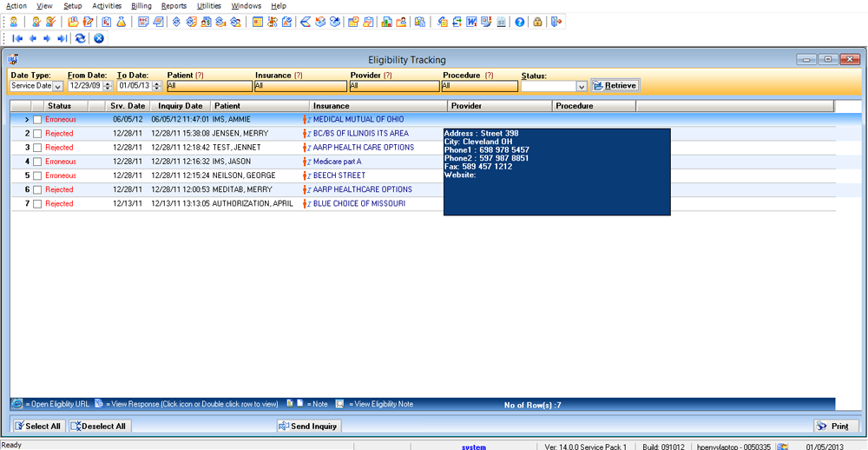Image resolution: width=868 pixels, height=450 pixels.
Task: Open the lab flask toolbar icon
Action: [x=122, y=23]
